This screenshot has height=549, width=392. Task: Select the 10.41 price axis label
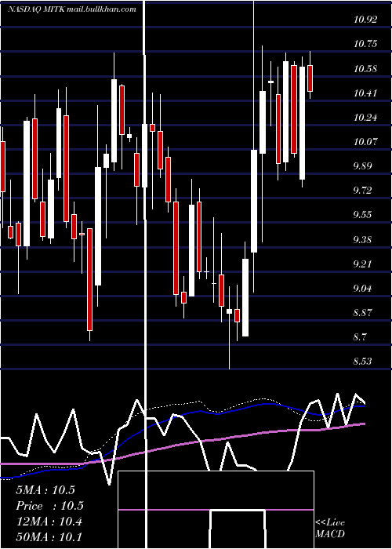coord(365,93)
